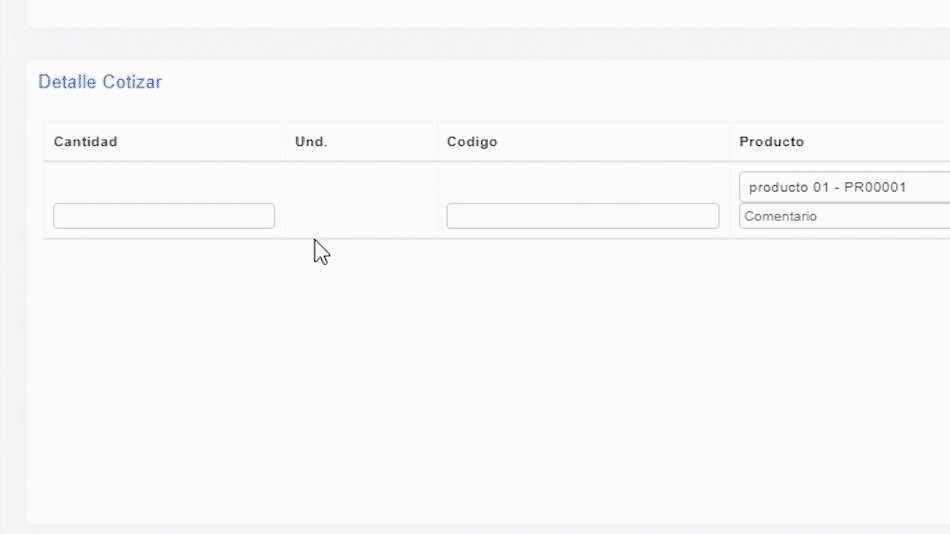Click the Producto column header
The image size is (950, 534).
tap(771, 142)
